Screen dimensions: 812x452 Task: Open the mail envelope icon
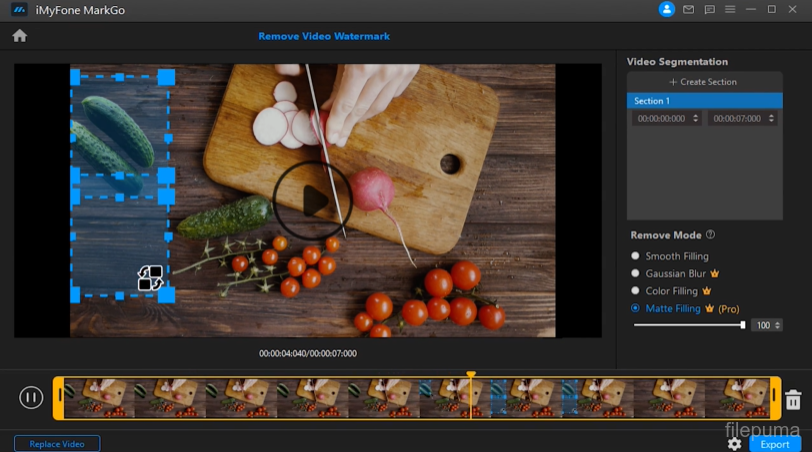[x=688, y=9]
